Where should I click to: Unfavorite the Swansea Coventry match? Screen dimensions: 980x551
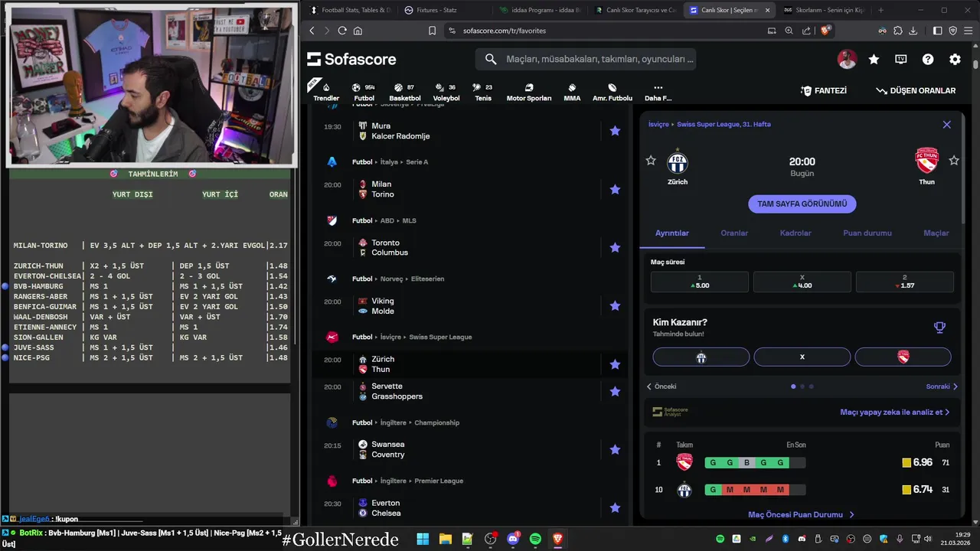pos(615,449)
